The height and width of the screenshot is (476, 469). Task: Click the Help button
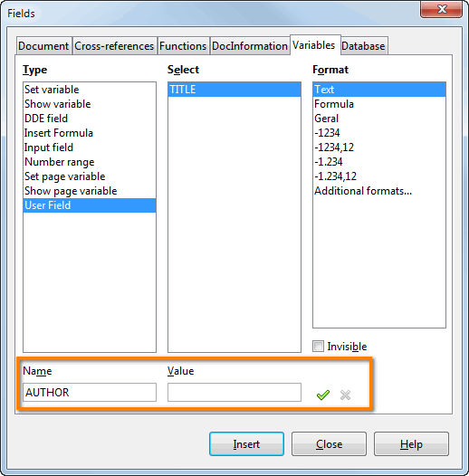tap(411, 443)
